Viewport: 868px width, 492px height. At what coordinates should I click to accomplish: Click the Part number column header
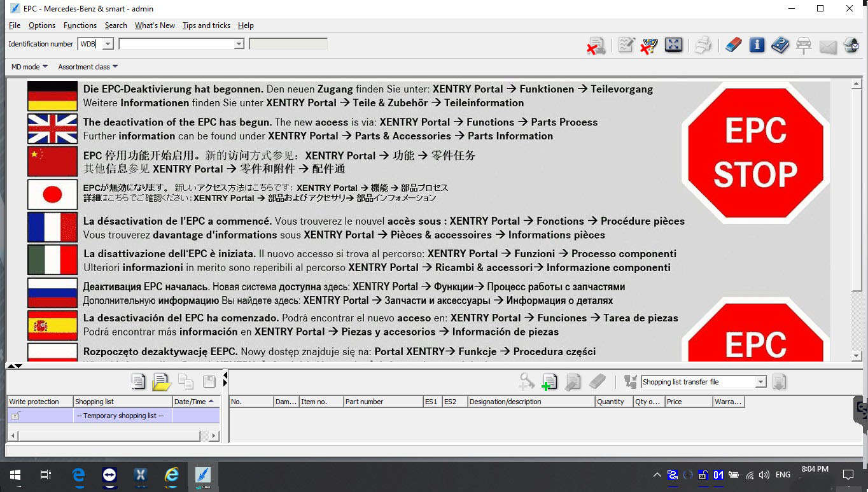(382, 402)
